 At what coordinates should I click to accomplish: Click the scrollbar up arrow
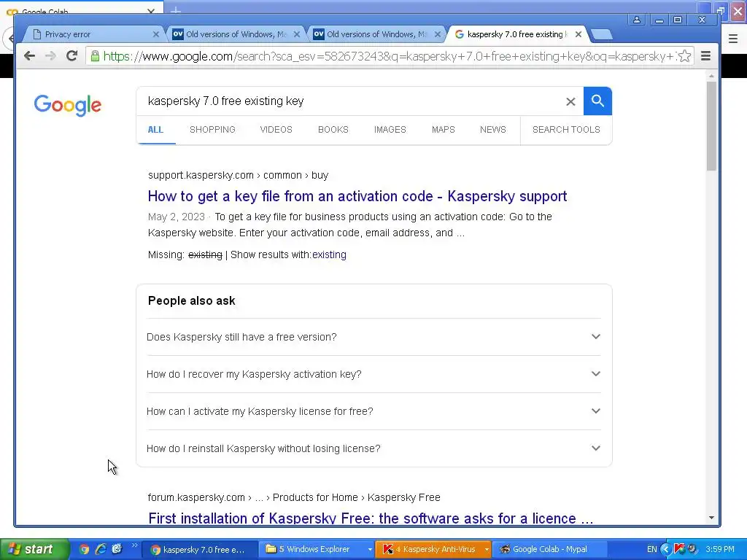(711, 76)
